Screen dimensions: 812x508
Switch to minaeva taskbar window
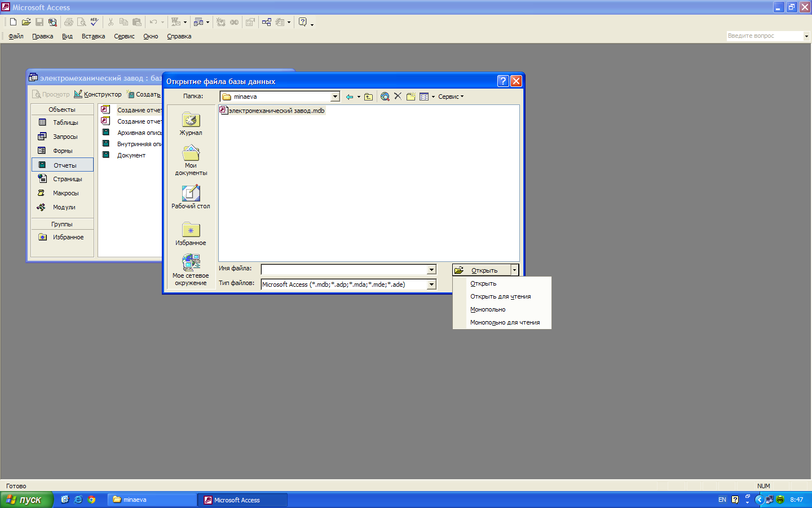pos(152,500)
